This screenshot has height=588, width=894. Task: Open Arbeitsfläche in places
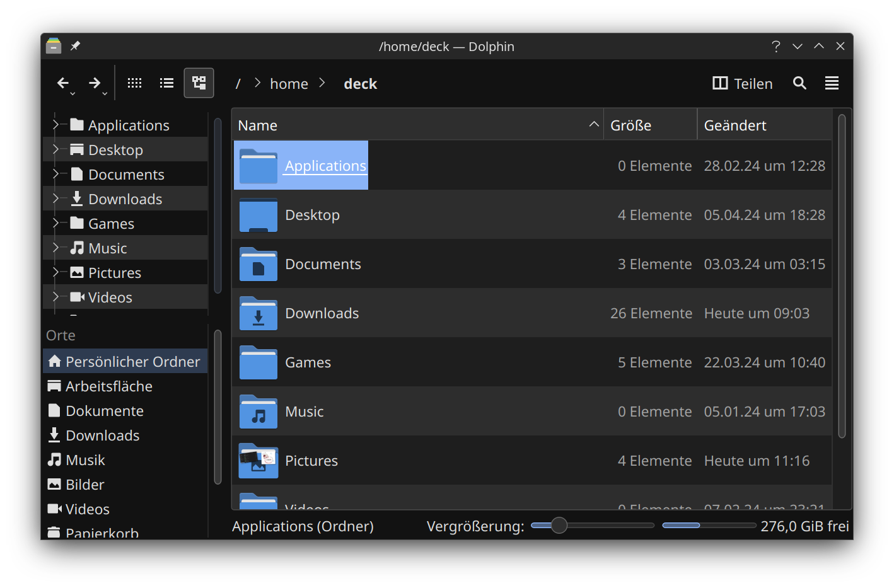125,386
